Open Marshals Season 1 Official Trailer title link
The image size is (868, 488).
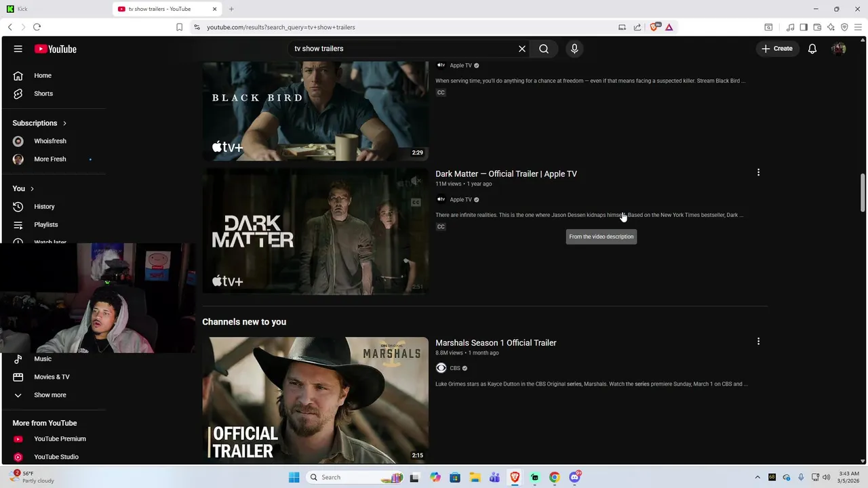(x=496, y=343)
